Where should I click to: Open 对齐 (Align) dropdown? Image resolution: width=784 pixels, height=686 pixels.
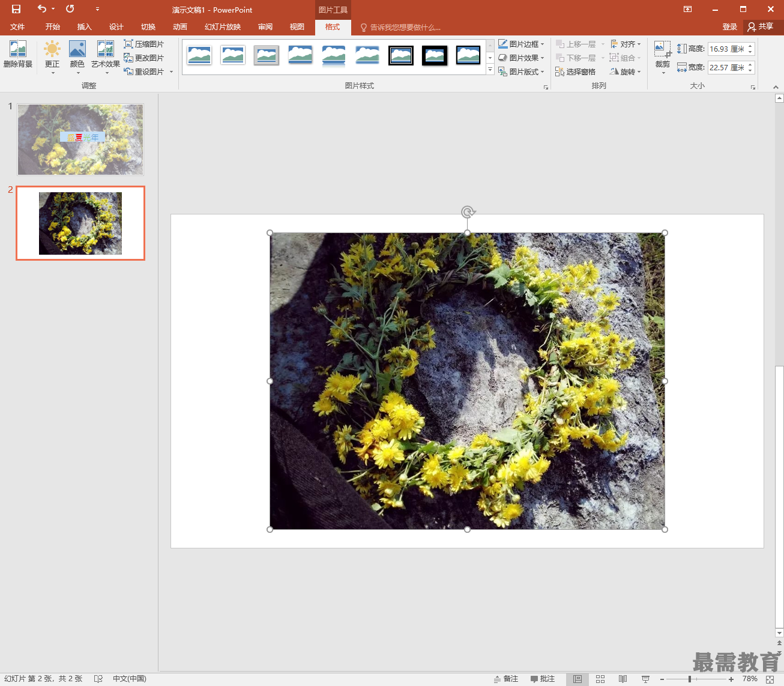pyautogui.click(x=626, y=44)
